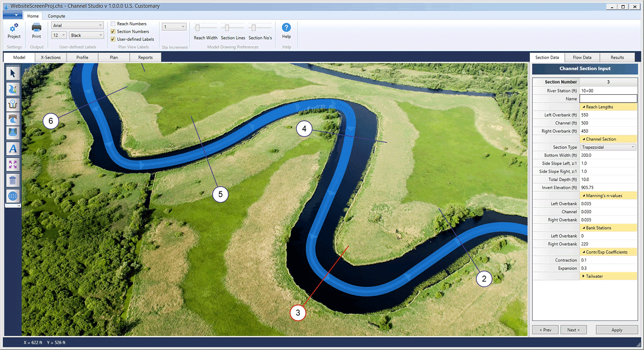Open the X-Sections tab
Screen dimensions: 644x350
click(51, 57)
